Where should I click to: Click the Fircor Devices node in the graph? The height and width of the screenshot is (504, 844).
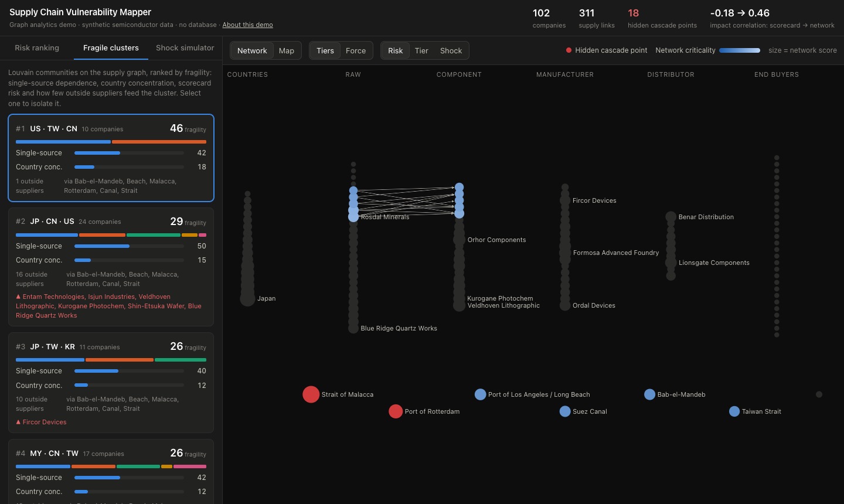[565, 200]
